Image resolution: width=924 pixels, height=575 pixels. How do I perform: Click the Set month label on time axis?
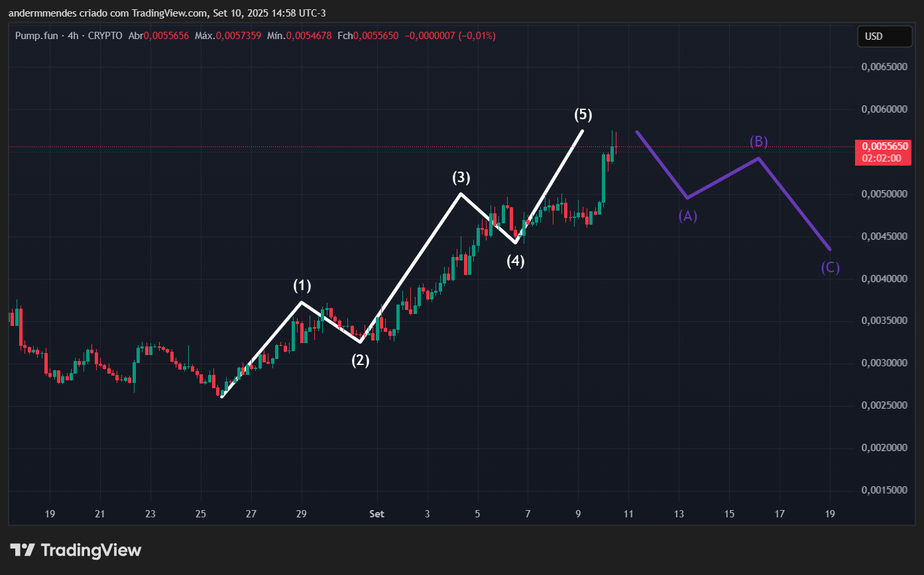(x=377, y=514)
